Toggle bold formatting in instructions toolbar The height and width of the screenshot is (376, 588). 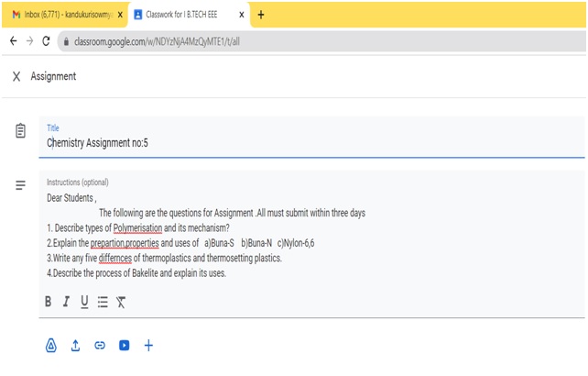click(x=49, y=302)
